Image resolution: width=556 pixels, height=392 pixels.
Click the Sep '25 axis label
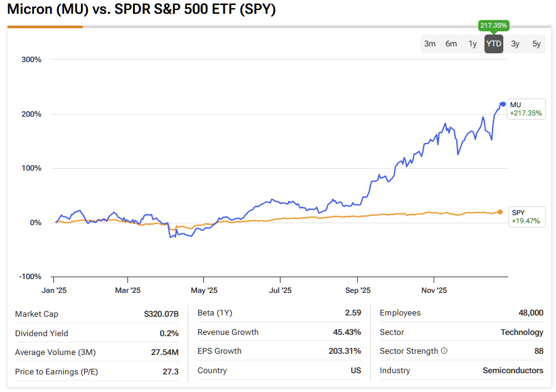click(357, 290)
